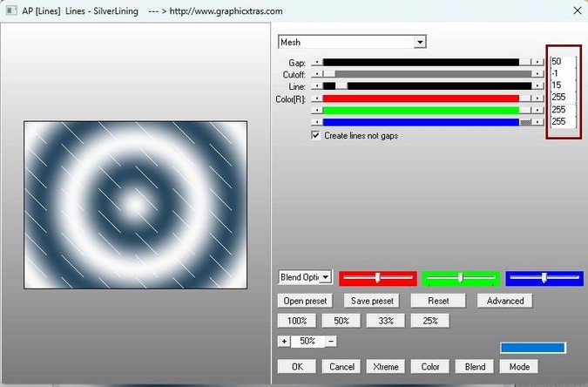Click the minus zoom-out icon
This screenshot has height=387, width=588.
(331, 341)
